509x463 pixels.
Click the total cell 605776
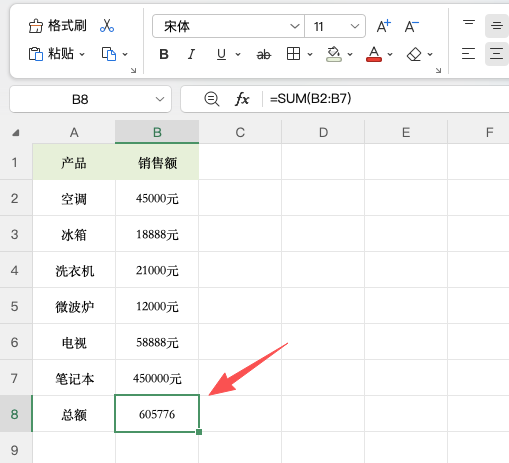157,414
